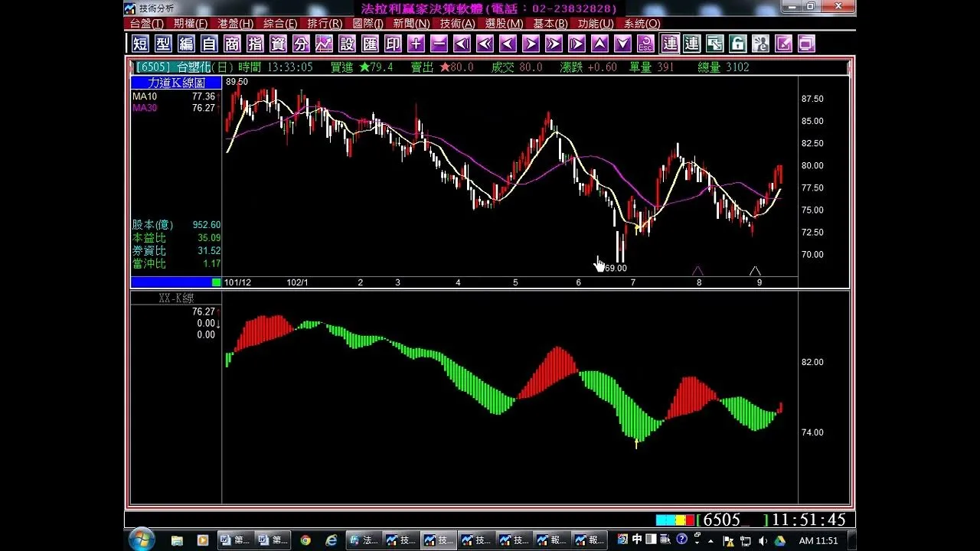The height and width of the screenshot is (551, 980).
Task: Click the 設 settings toolbar button
Action: pos(347,44)
